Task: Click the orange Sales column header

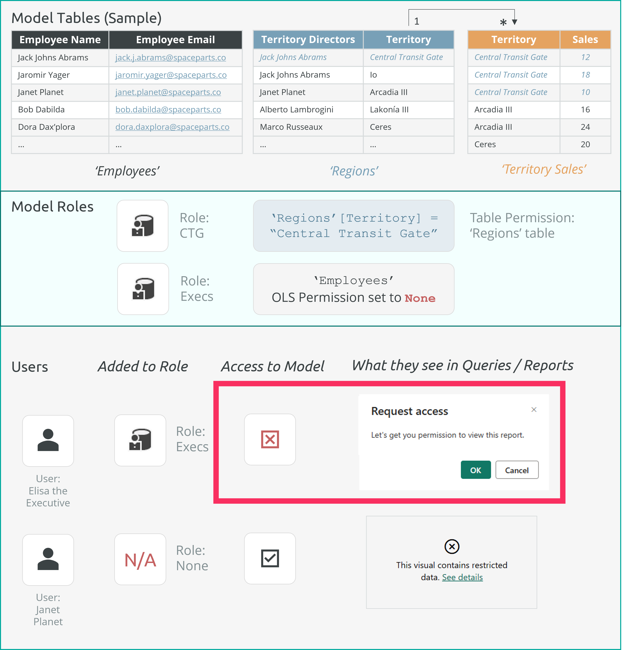Action: (585, 40)
